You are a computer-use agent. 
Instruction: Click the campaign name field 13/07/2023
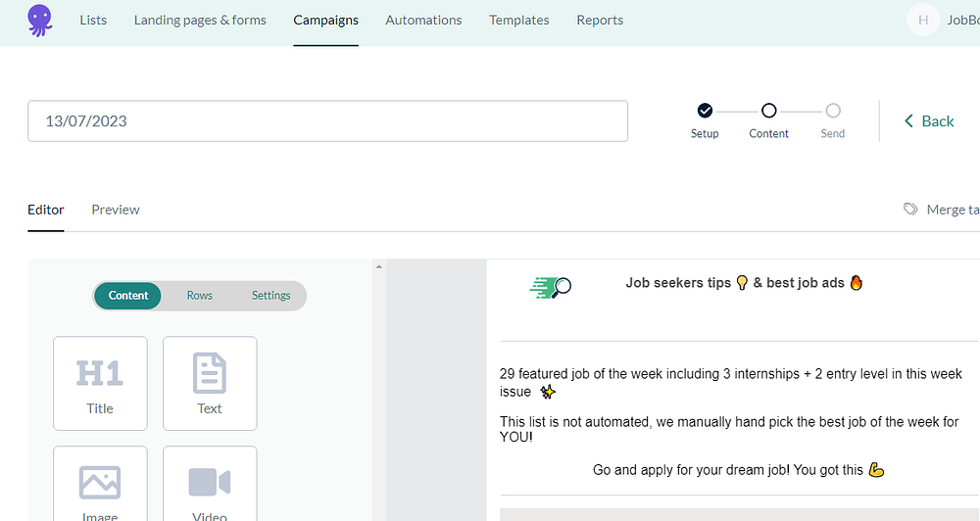[x=327, y=121]
